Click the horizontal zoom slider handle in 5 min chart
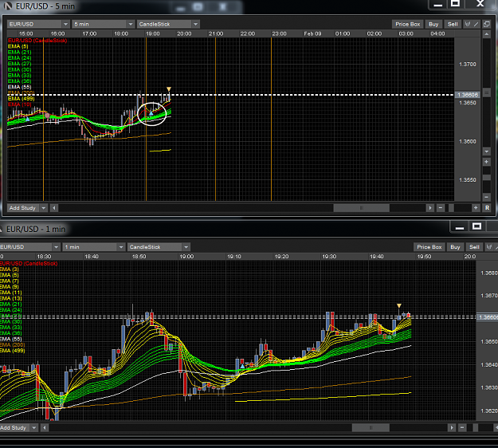 451,208
